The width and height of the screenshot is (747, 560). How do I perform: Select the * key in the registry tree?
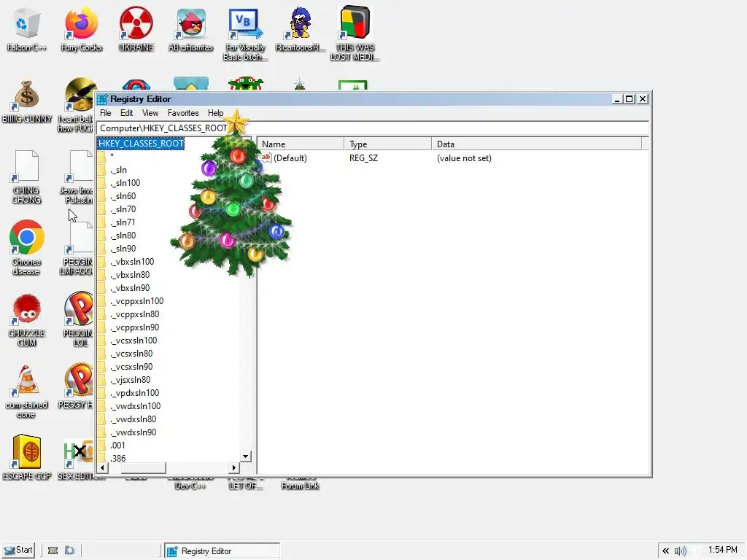(112, 156)
